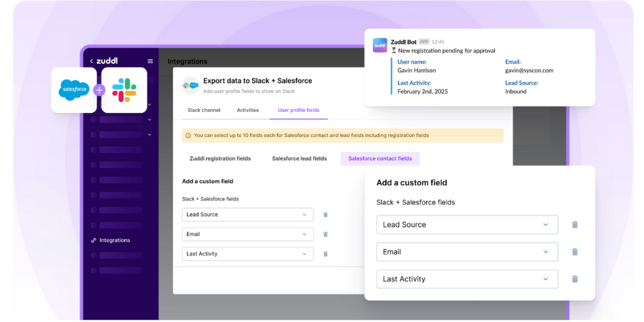Delete Last Activity in enlarged custom field card

tap(575, 279)
